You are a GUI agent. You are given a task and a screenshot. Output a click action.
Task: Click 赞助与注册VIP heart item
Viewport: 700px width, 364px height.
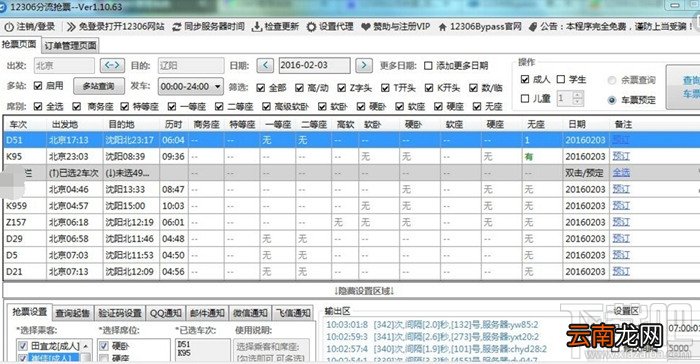tap(395, 27)
